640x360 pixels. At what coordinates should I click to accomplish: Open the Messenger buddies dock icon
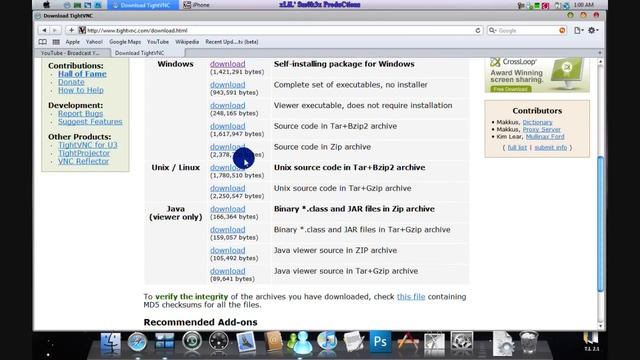300,342
